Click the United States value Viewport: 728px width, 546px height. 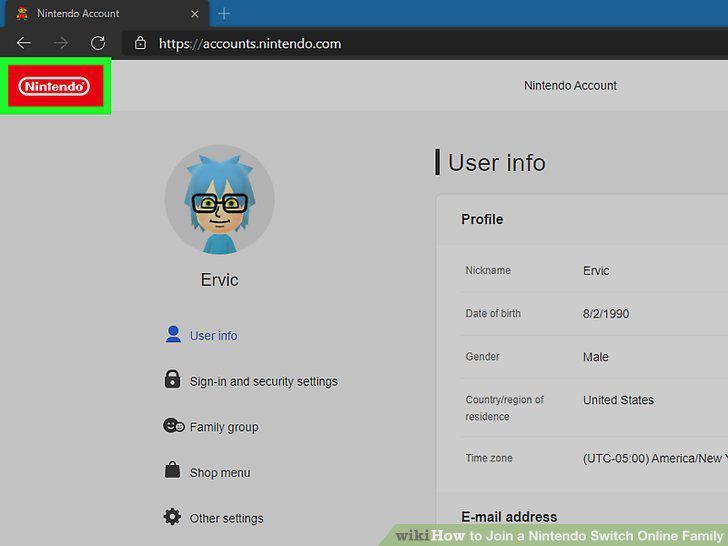[x=618, y=400]
